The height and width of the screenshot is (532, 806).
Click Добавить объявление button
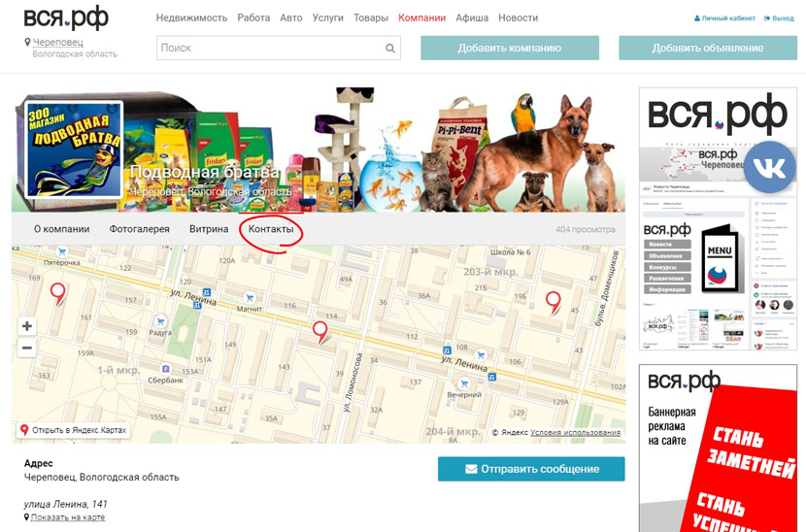pyautogui.click(x=708, y=48)
